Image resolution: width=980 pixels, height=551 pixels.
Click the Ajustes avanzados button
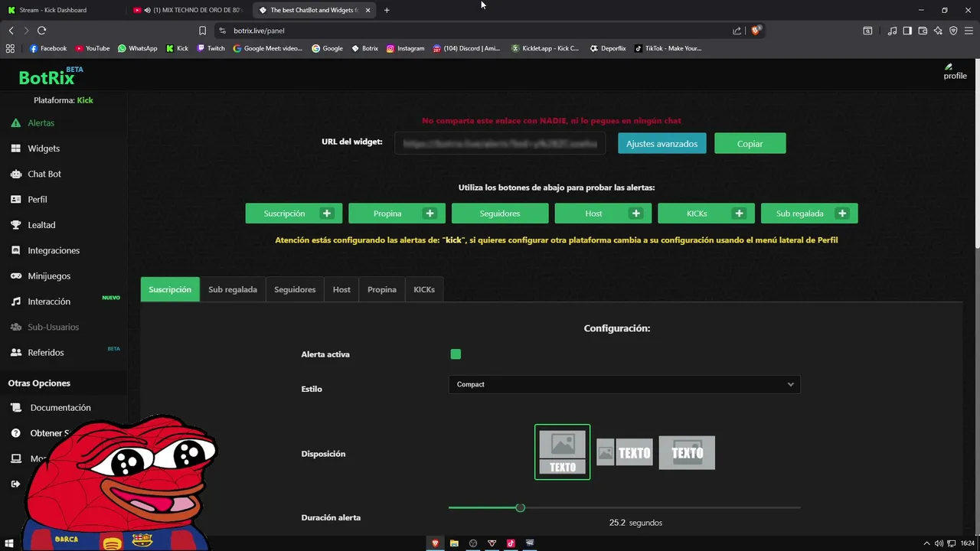coord(662,143)
